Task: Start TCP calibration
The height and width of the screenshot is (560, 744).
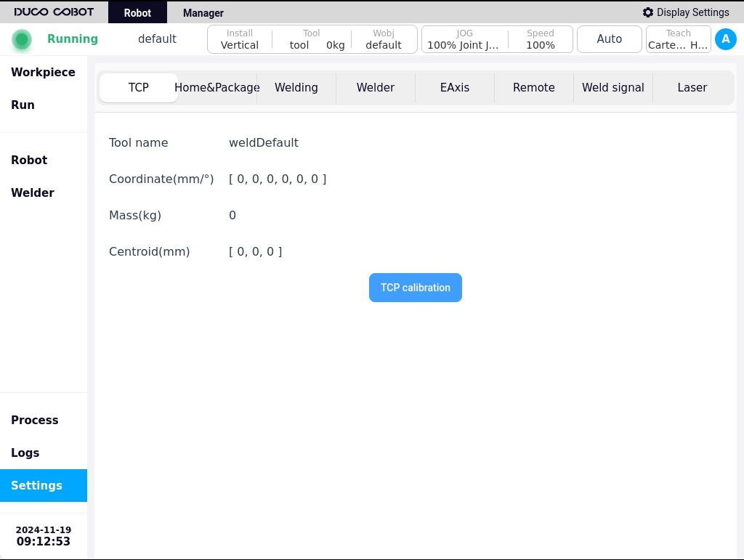Action: [x=415, y=288]
